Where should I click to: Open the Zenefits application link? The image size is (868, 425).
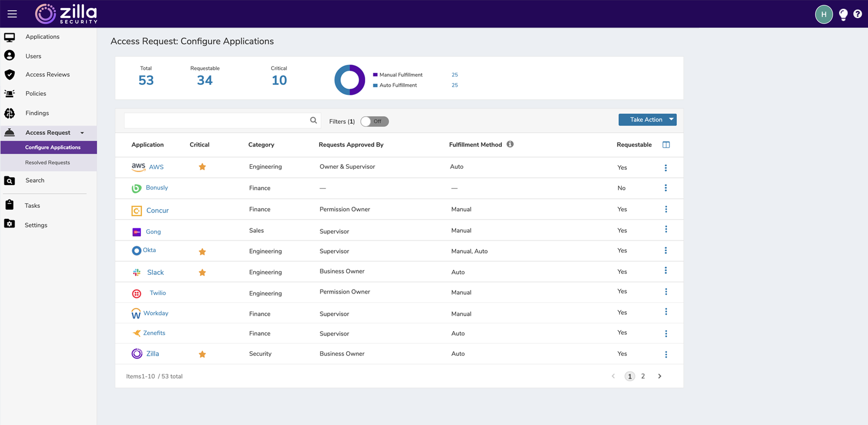point(154,333)
